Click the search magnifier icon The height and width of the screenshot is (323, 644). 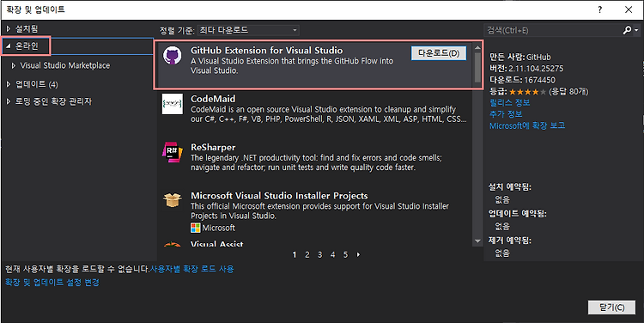point(627,30)
